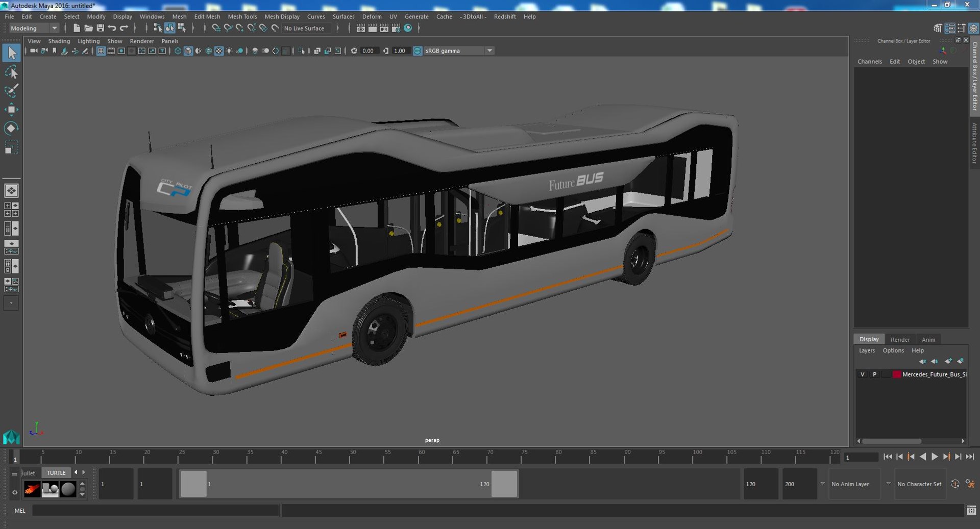Image resolution: width=980 pixels, height=529 pixels.
Task: Click the red color swatch of Mercedes_Future_Bus layer
Action: tap(897, 374)
